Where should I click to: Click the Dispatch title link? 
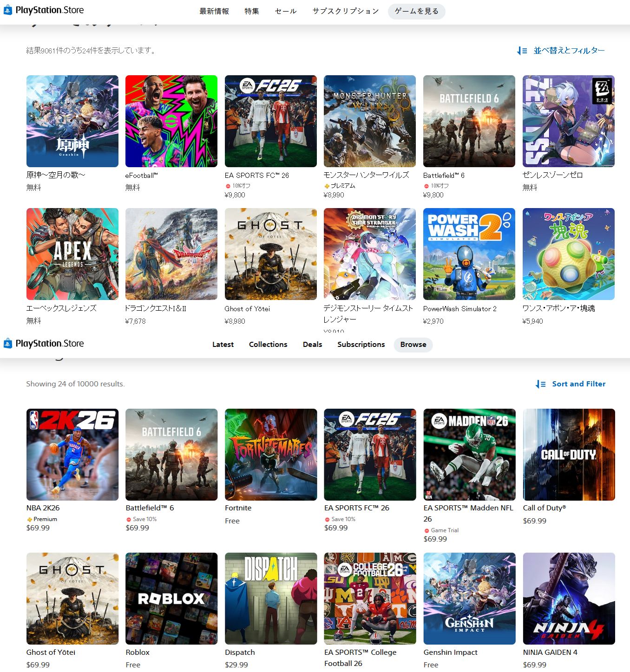pyautogui.click(x=240, y=652)
